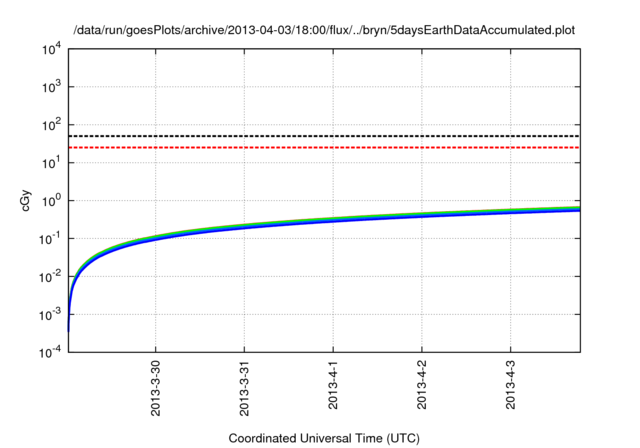Screen dimensions: 640x448
Task: Click the 2013-4-1 date tick label
Action: tap(333, 385)
